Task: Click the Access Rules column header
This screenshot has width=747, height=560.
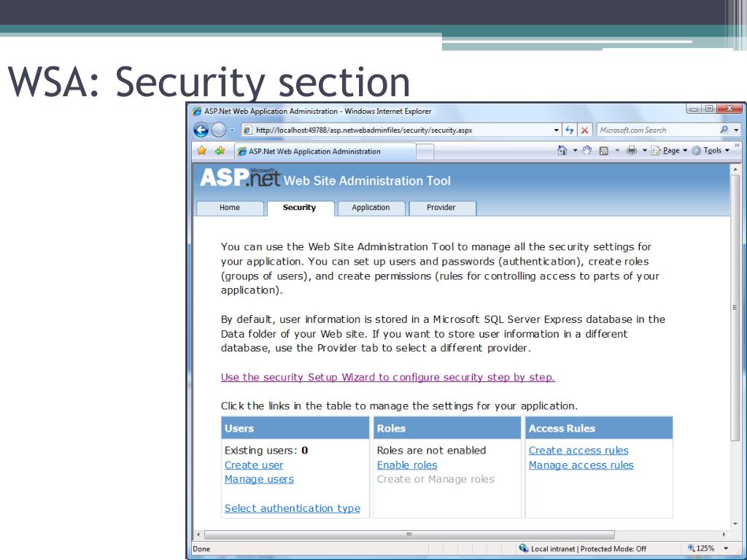Action: tap(599, 428)
